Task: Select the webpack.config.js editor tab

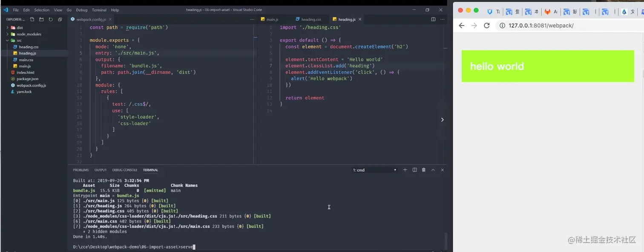Action: [91, 19]
